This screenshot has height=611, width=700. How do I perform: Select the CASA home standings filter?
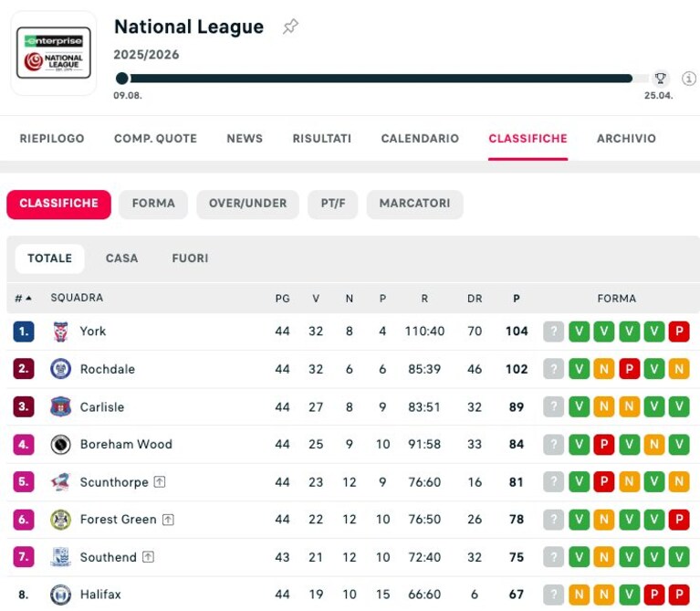coord(122,258)
